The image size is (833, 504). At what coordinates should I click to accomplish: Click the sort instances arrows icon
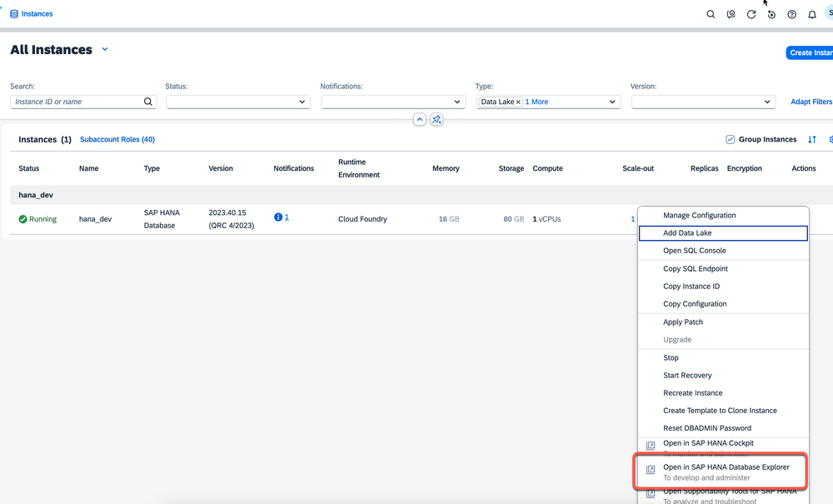(x=812, y=140)
